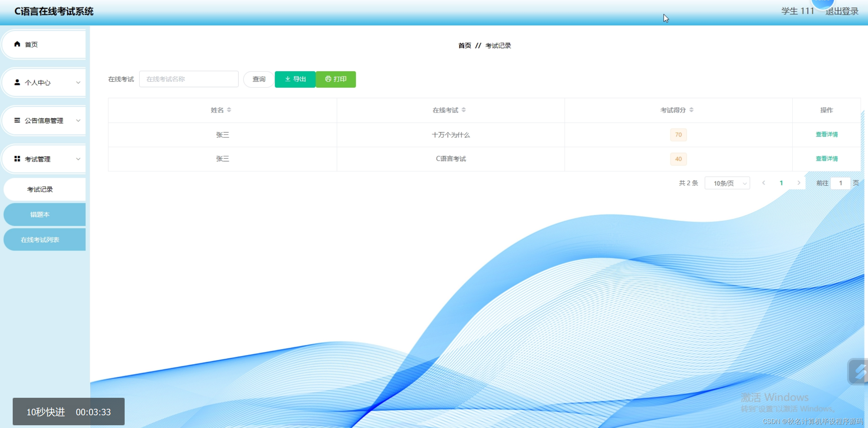Viewport: 868px width, 428px height.
Task: Expand the 个人中心 sidebar section
Action: 78,82
